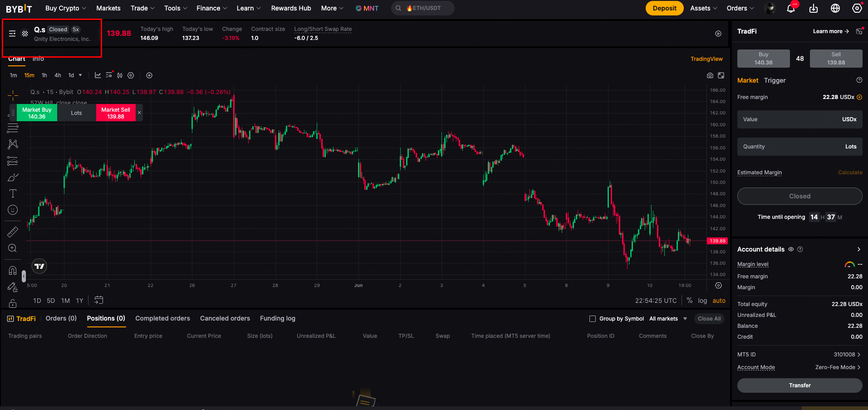
Task: Open order type help question icon
Action: (859, 80)
